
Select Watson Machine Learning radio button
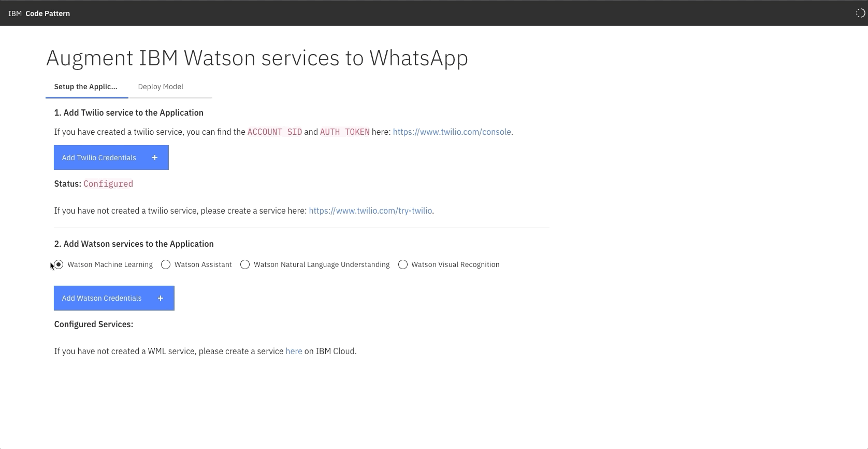click(x=59, y=264)
